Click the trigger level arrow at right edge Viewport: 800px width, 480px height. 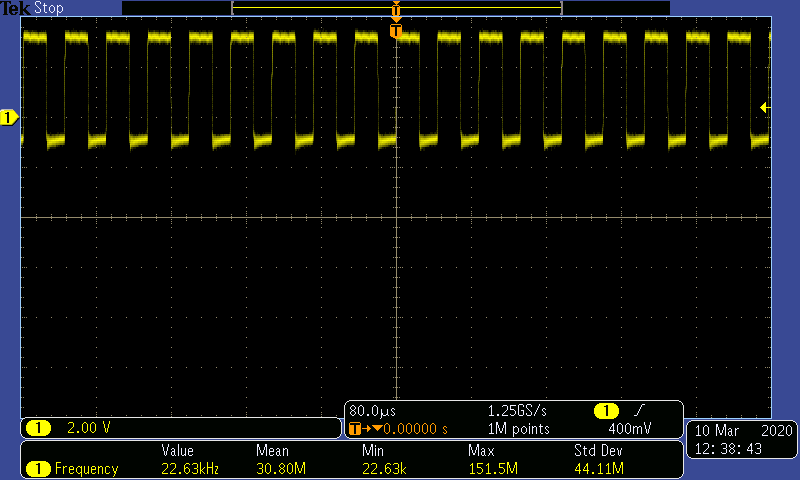(765, 108)
